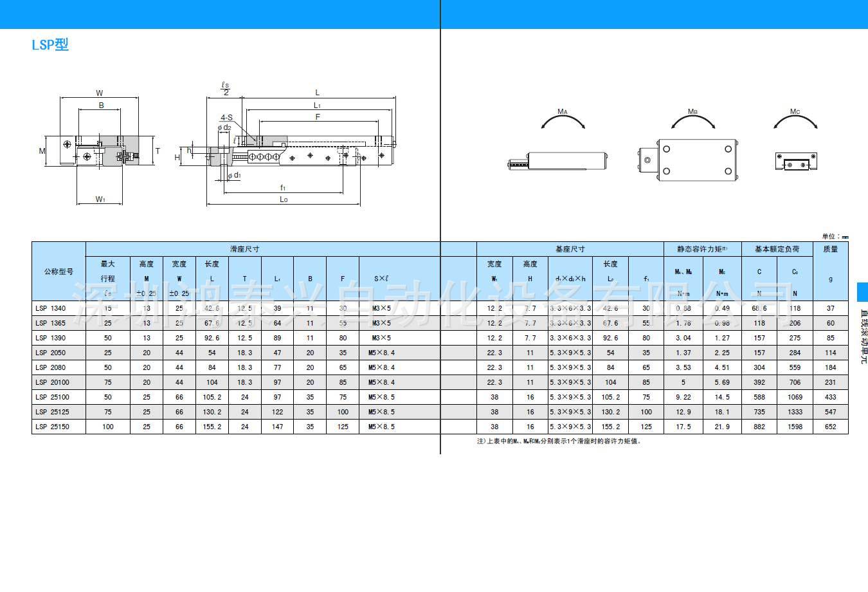The image size is (868, 592).
Task: Select the slide cross-section drawing with W and B
Action: coord(99,148)
